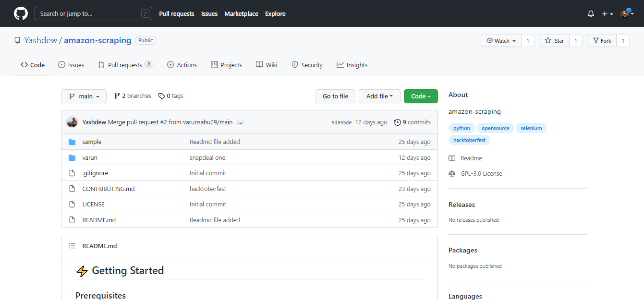Expand the Add file dropdown

[x=379, y=96]
